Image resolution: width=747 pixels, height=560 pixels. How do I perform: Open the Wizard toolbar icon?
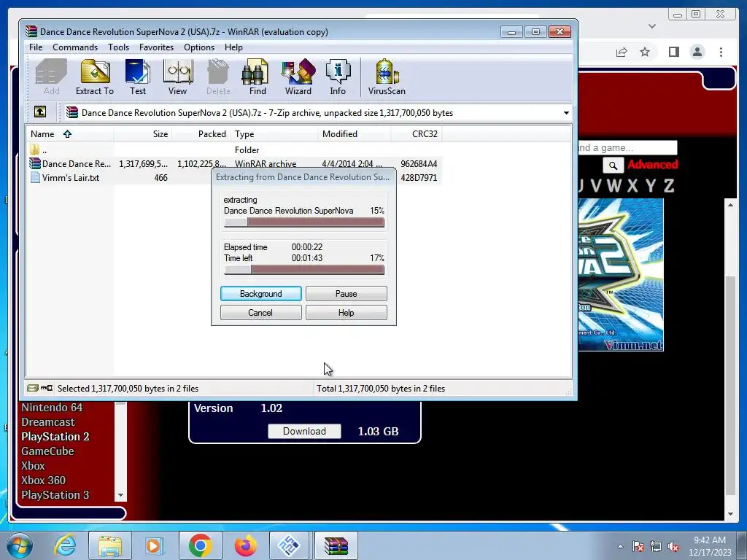click(x=298, y=77)
